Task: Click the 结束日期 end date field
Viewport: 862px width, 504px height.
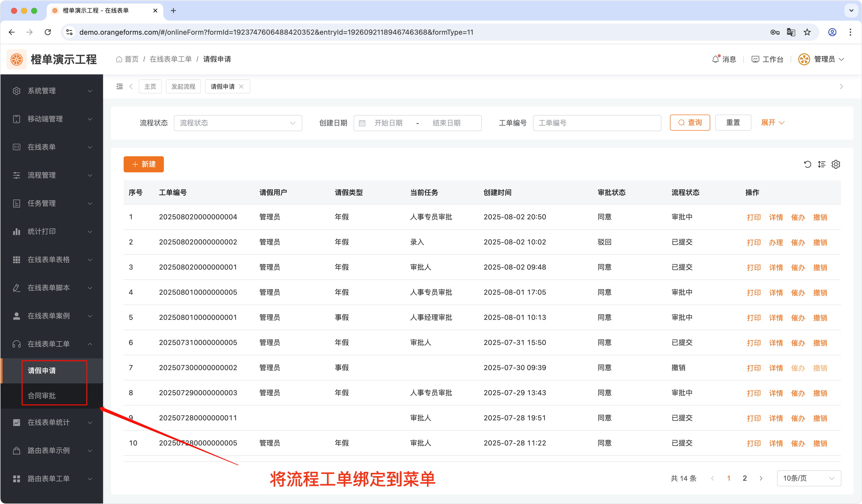Action: [x=446, y=123]
